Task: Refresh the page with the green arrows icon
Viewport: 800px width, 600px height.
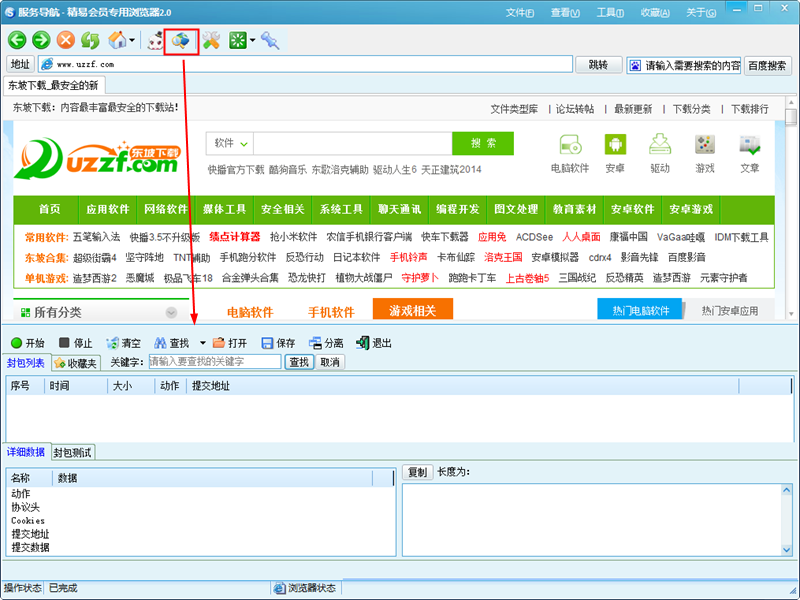Action: (91, 40)
